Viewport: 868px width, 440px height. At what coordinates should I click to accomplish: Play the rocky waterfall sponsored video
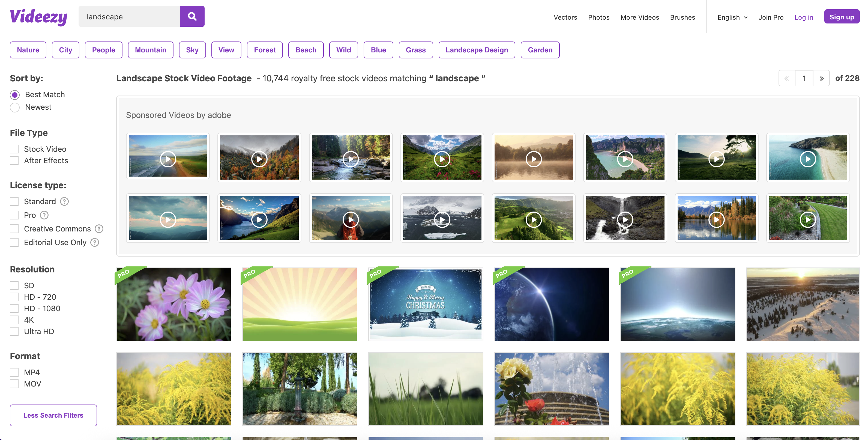tap(625, 218)
